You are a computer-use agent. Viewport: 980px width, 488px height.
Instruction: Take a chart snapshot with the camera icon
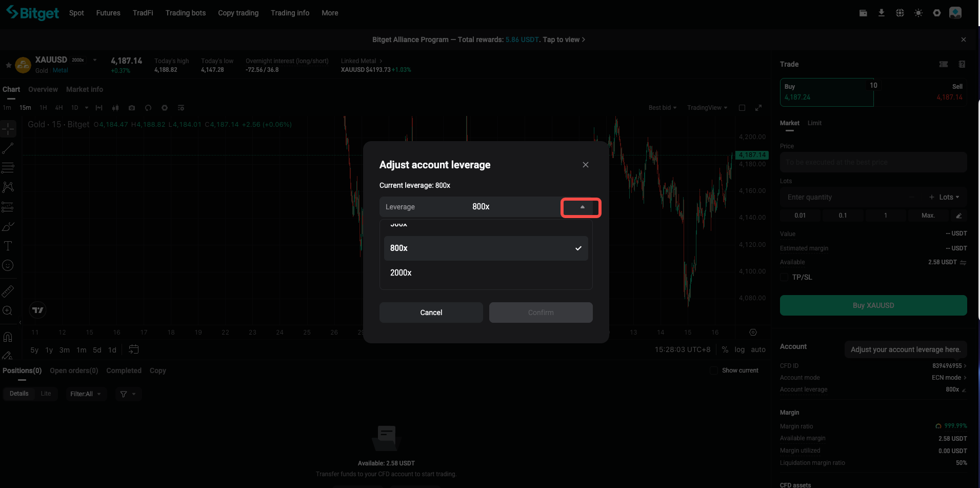click(x=132, y=108)
